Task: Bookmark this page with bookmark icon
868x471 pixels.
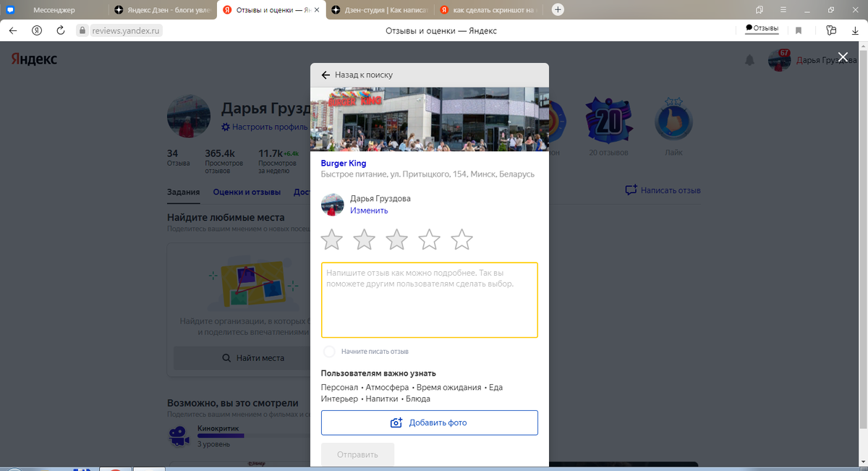Action: (x=799, y=30)
